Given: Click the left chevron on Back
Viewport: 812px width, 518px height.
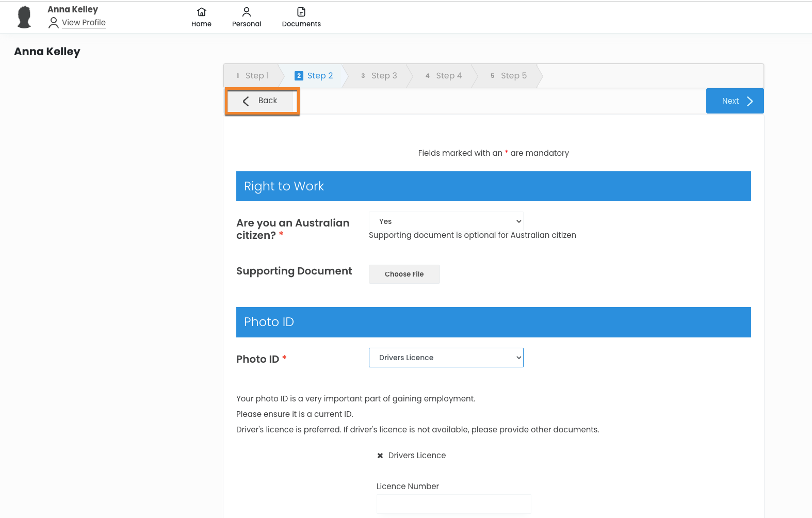Looking at the screenshot, I should click(x=246, y=101).
